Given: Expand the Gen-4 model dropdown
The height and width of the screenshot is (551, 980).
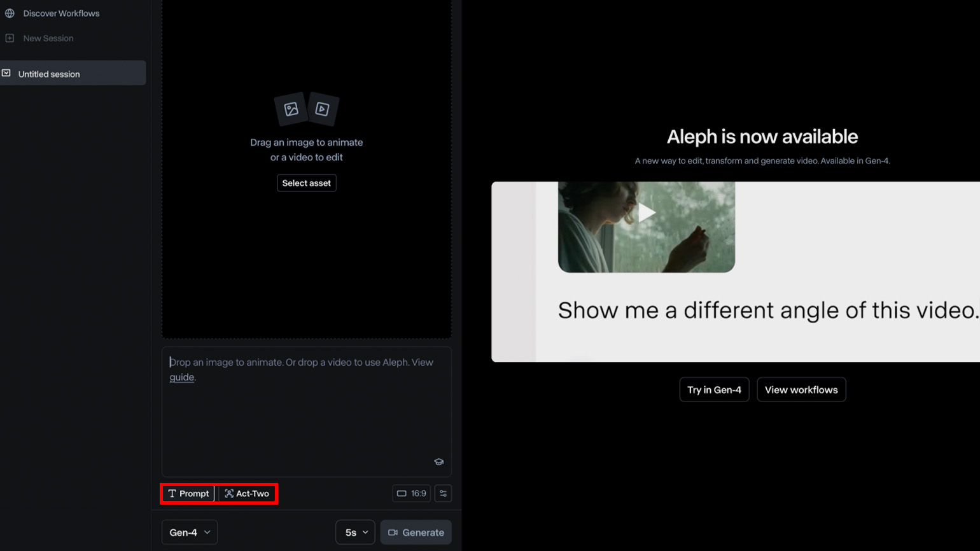Looking at the screenshot, I should 190,533.
